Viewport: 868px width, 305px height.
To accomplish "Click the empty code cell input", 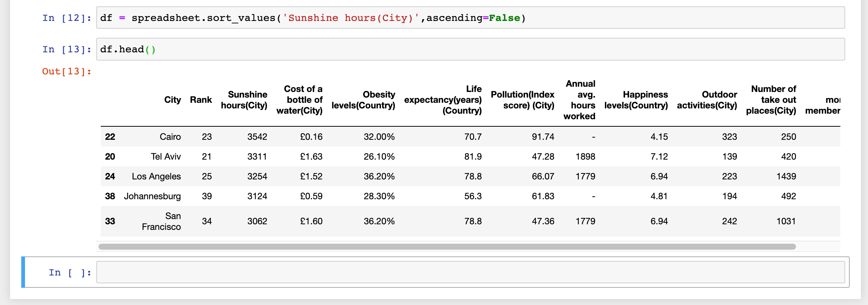I will (x=470, y=272).
